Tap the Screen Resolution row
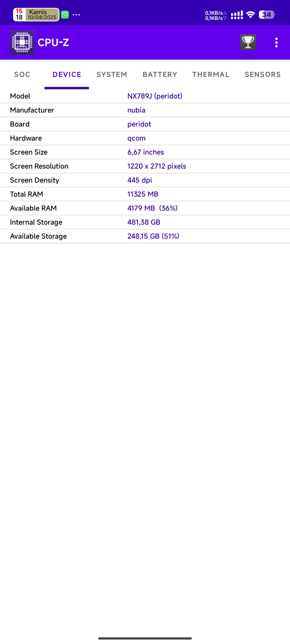Screen dimensions: 290x644 145,166
